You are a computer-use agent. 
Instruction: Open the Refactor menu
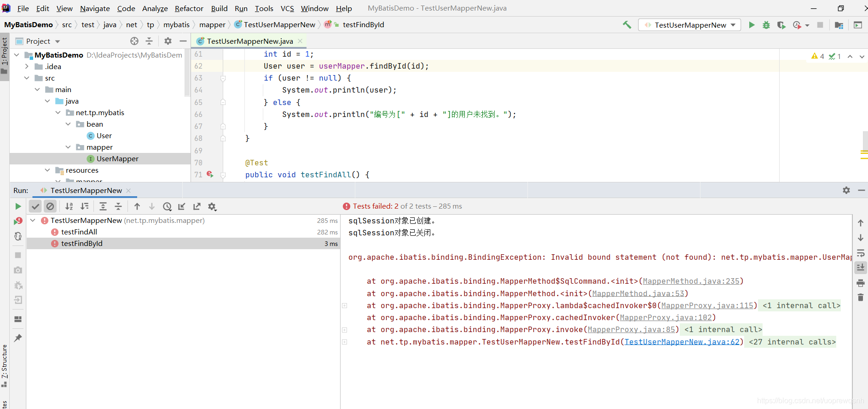[x=189, y=8]
